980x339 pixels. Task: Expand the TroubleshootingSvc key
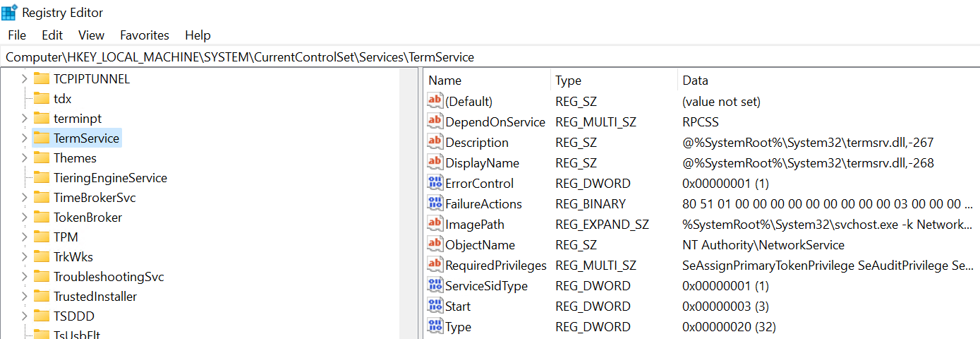click(x=25, y=276)
